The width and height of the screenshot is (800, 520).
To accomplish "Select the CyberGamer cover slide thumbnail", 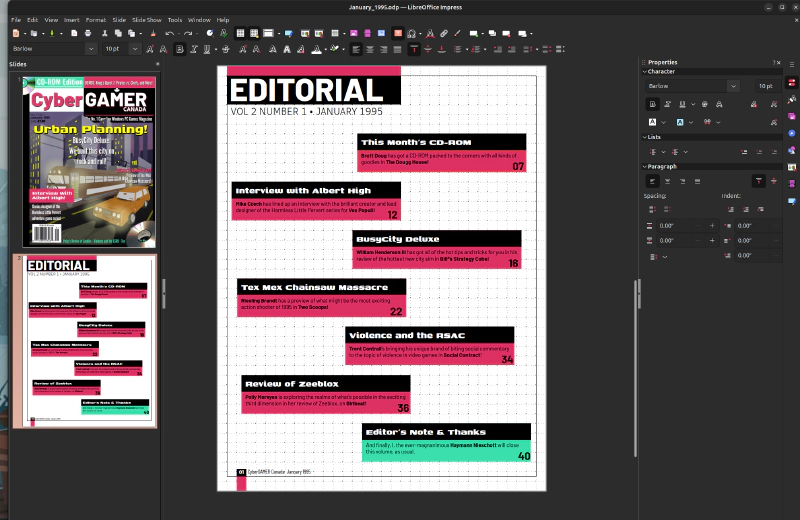I will (x=90, y=161).
